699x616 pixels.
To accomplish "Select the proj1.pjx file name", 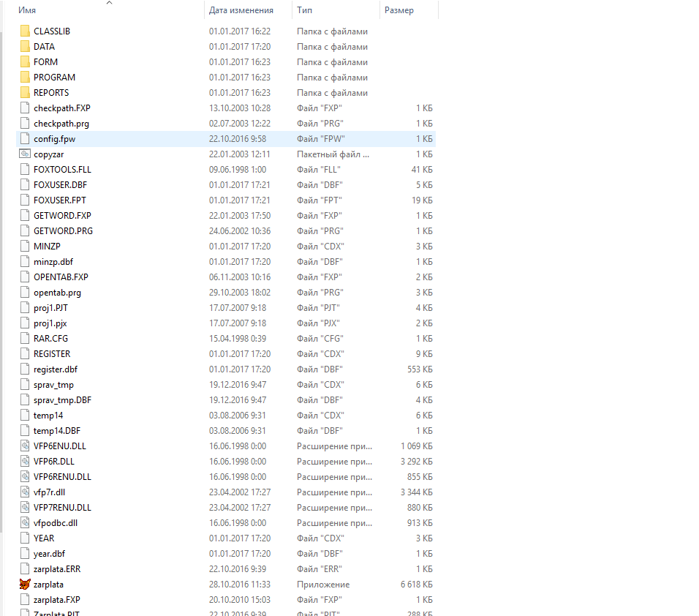I will point(50,323).
